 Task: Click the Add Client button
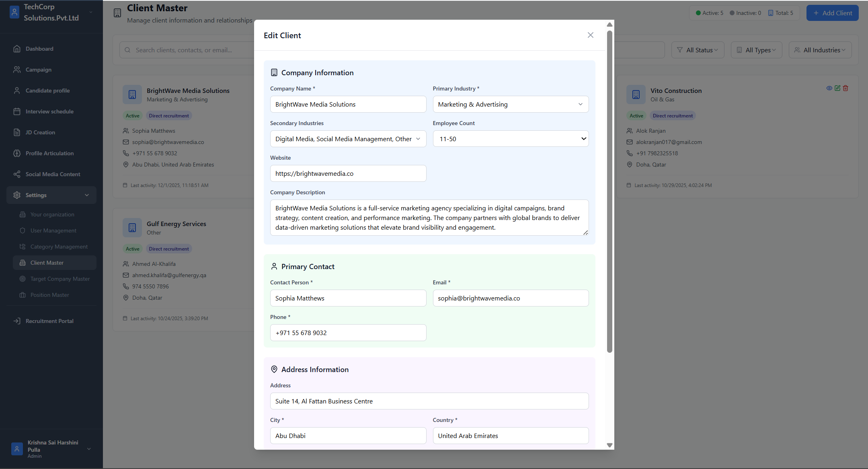click(x=832, y=13)
